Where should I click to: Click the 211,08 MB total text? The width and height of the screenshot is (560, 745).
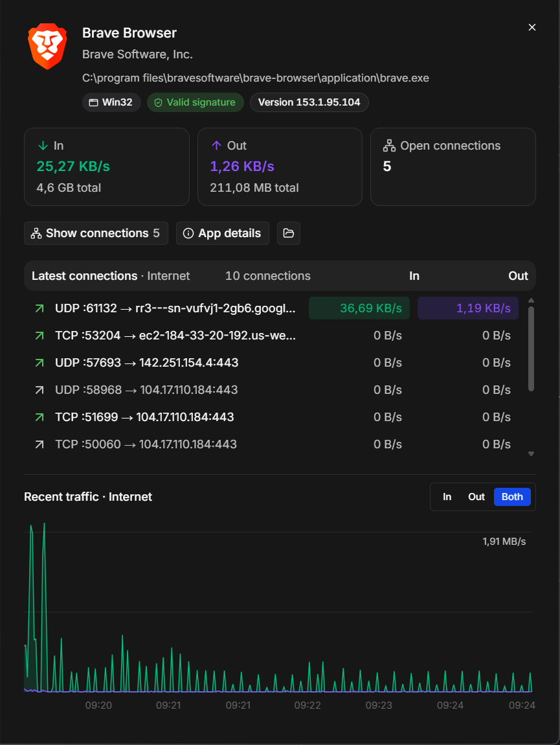tap(254, 188)
